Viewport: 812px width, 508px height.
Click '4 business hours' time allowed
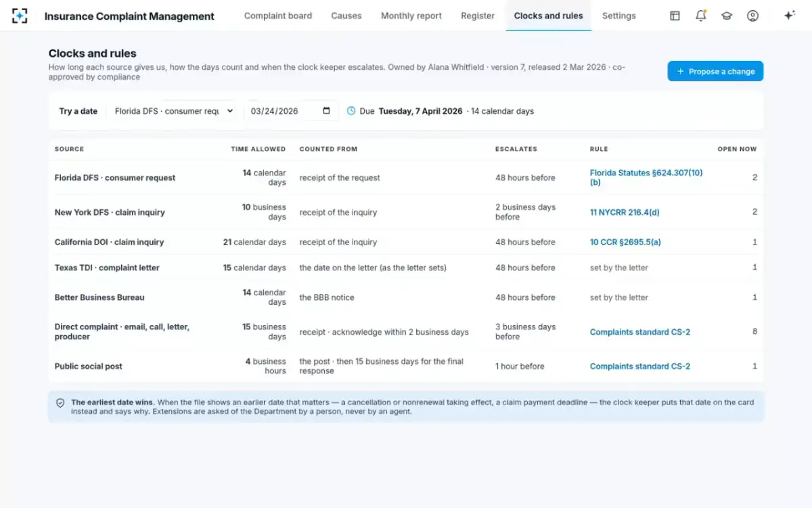click(265, 366)
